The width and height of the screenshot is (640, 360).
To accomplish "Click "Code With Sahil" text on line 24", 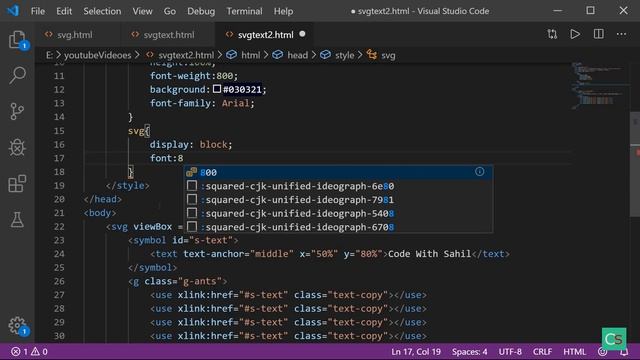I will click(x=429, y=254).
